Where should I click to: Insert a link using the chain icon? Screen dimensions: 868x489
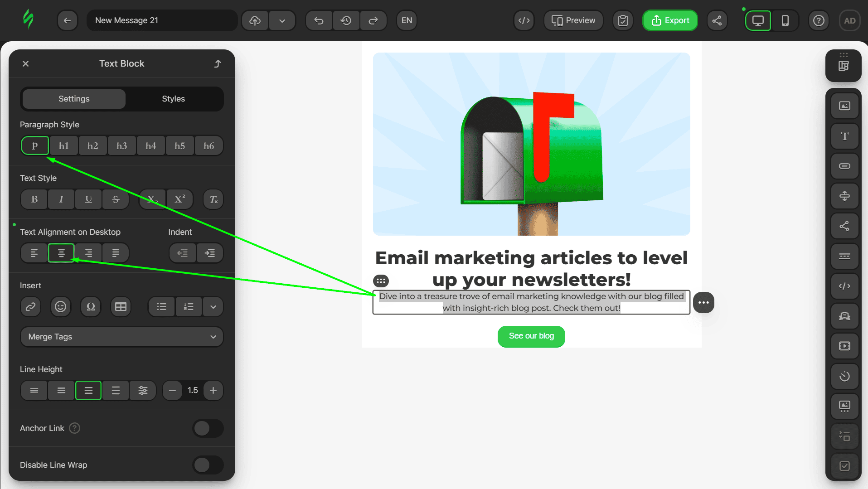click(31, 307)
